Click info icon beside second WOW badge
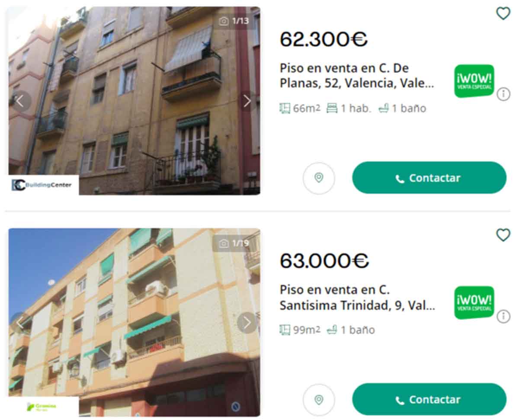Viewport: 519px width, 420px height. tap(503, 317)
